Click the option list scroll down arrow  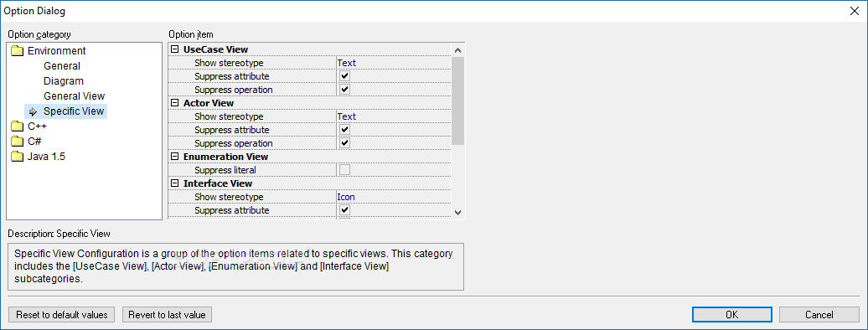[x=457, y=212]
